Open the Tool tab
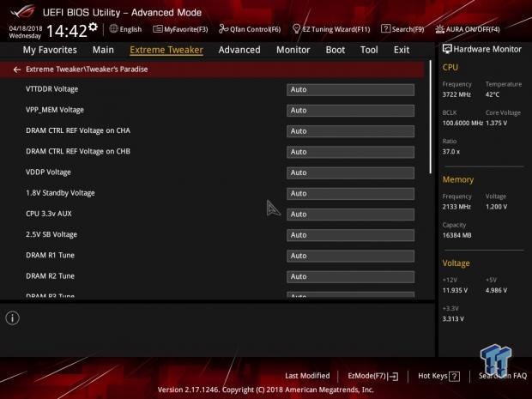532x399 pixels. point(369,50)
